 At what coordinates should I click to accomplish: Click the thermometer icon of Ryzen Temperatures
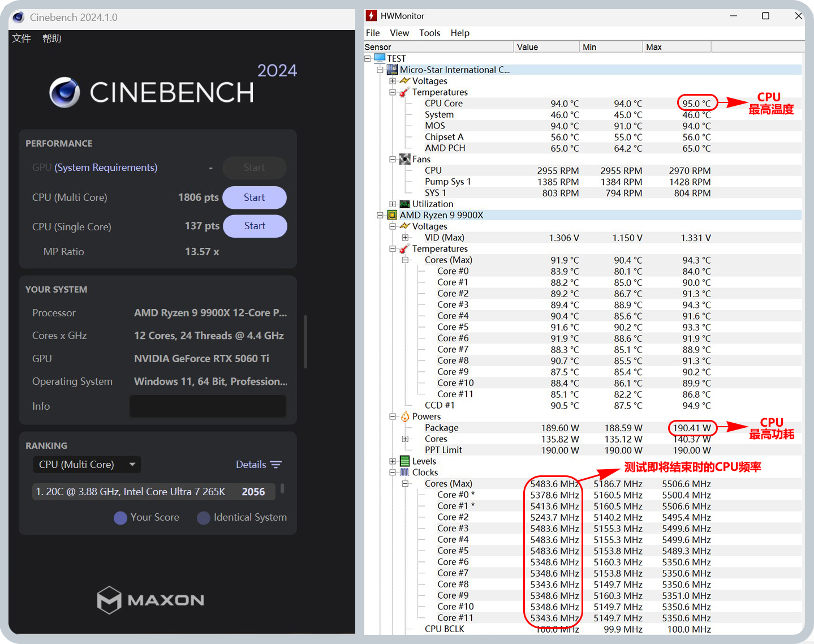coord(404,249)
